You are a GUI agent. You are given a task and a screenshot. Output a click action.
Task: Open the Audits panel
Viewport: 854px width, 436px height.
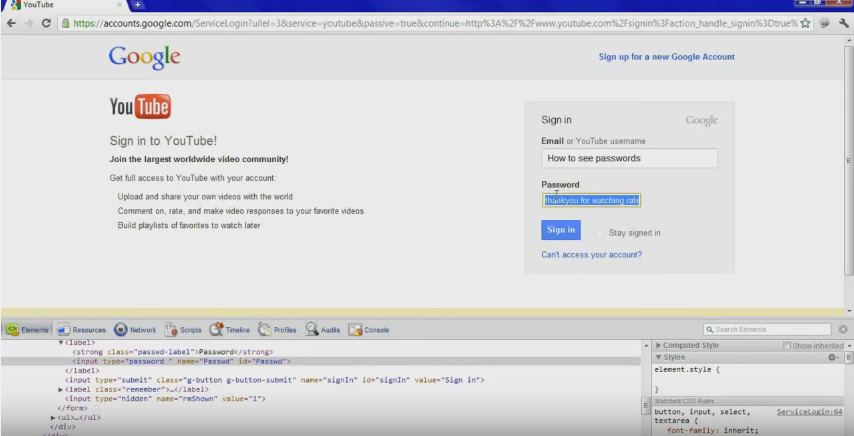323,330
